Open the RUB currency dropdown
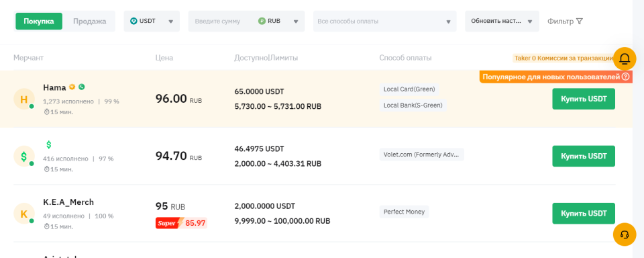Viewport: 644px width, 258px height. coord(278,21)
